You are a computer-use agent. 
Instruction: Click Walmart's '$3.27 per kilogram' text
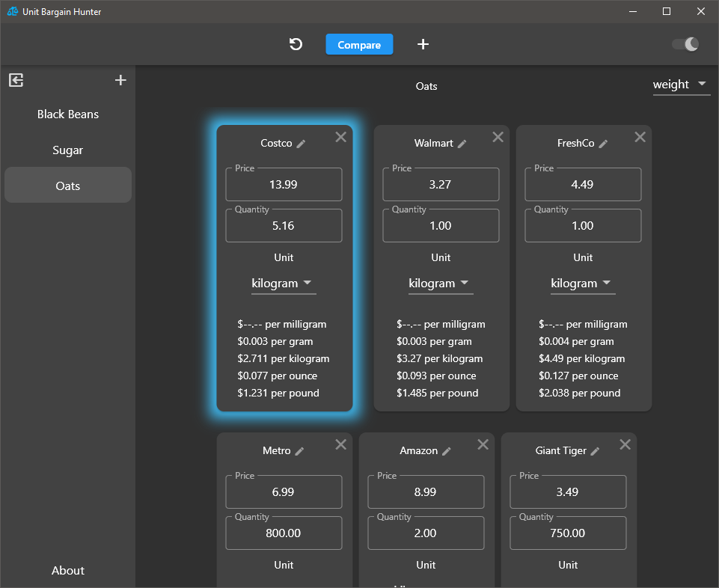(x=440, y=358)
